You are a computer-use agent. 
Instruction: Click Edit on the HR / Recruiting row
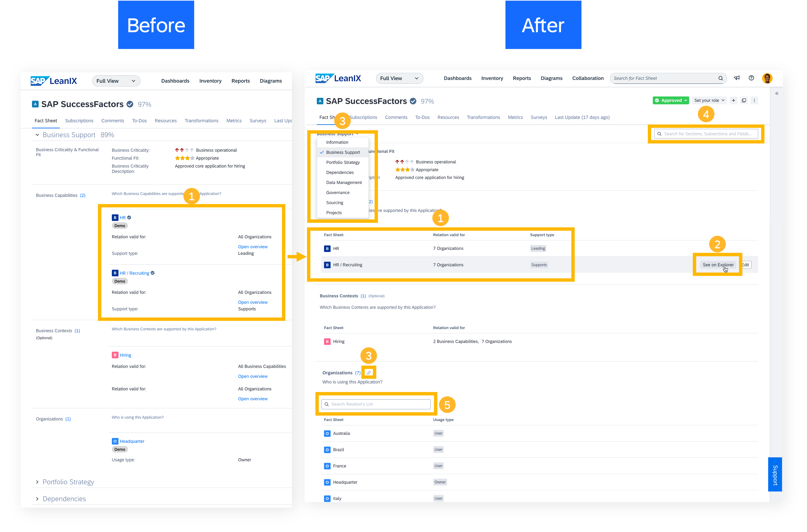(x=746, y=265)
